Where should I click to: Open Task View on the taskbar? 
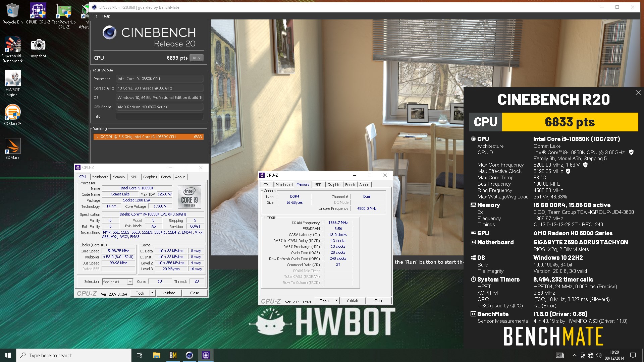140,355
